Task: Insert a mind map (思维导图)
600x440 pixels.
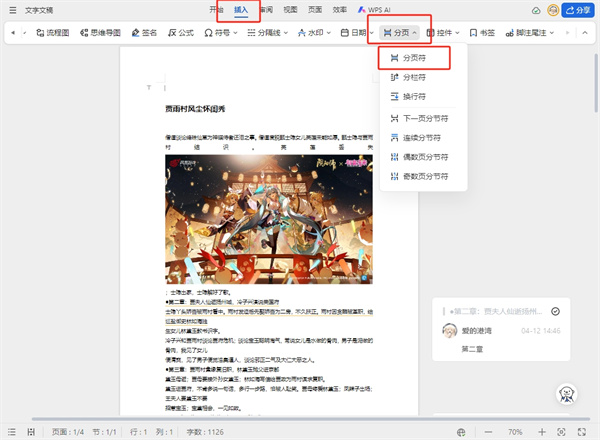Action: coord(100,33)
